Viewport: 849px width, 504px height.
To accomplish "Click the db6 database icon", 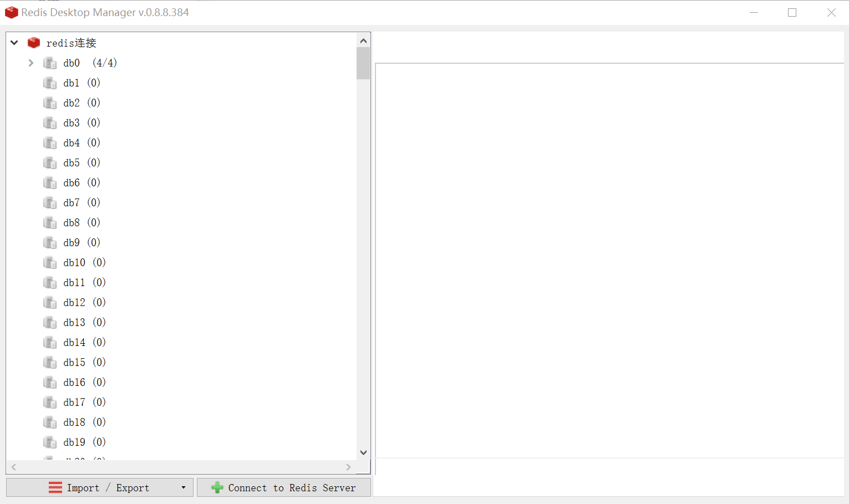I will [50, 183].
